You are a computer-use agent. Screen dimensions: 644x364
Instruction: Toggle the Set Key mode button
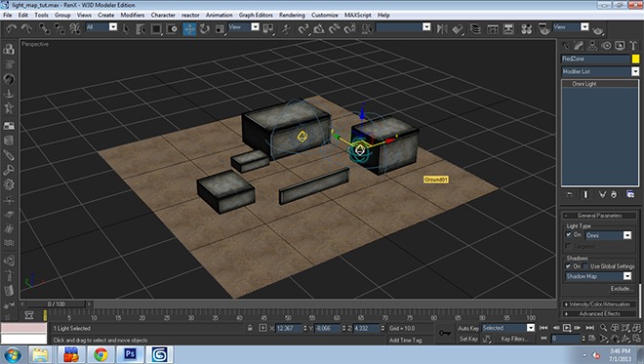pyautogui.click(x=468, y=339)
